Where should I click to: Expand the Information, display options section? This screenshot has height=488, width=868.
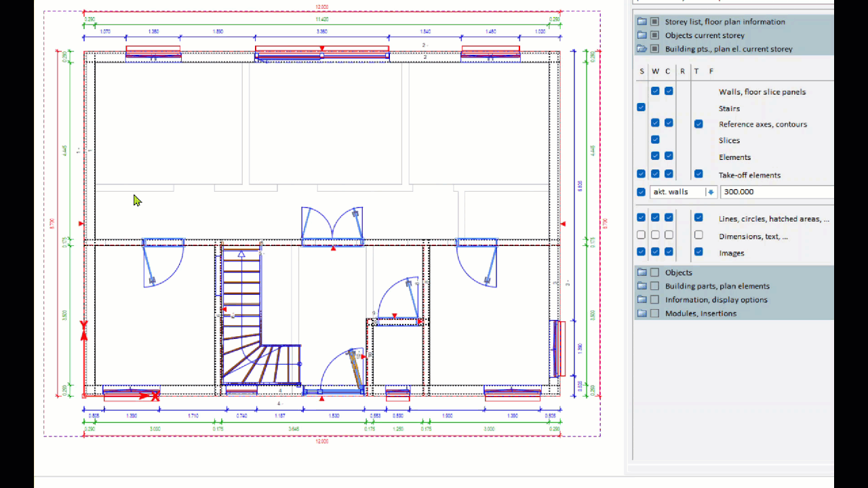[716, 300]
